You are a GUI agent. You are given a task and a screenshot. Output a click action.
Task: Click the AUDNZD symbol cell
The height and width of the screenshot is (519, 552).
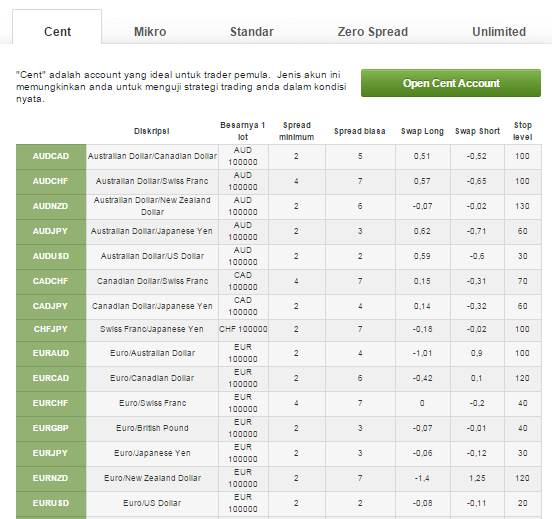(x=51, y=206)
